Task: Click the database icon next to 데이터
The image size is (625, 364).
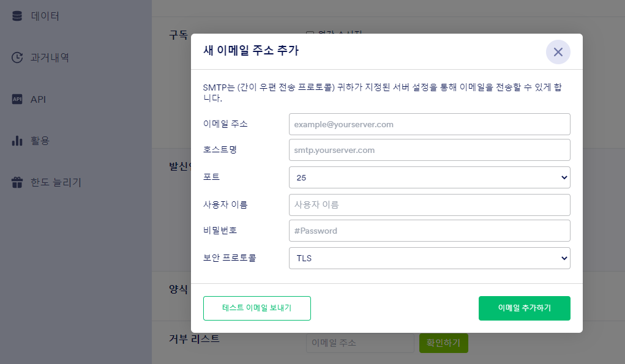Action: (17, 16)
